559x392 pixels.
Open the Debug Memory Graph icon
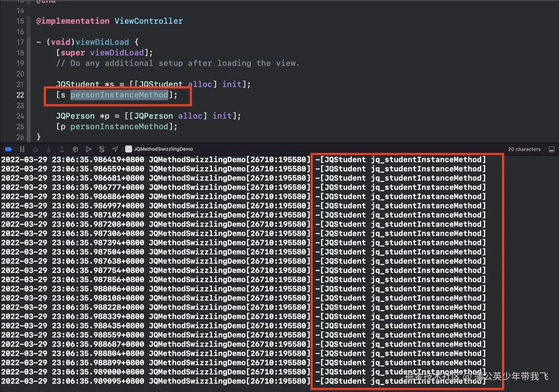88,149
